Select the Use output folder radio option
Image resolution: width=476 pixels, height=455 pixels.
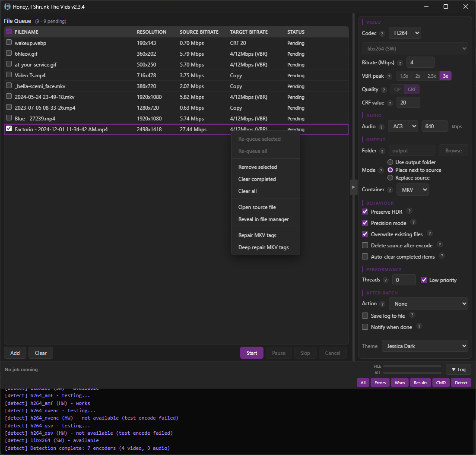pyautogui.click(x=390, y=162)
